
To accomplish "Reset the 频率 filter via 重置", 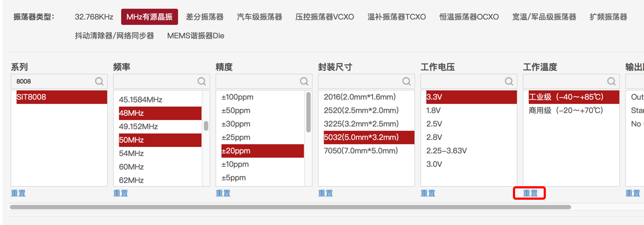I will [x=120, y=193].
